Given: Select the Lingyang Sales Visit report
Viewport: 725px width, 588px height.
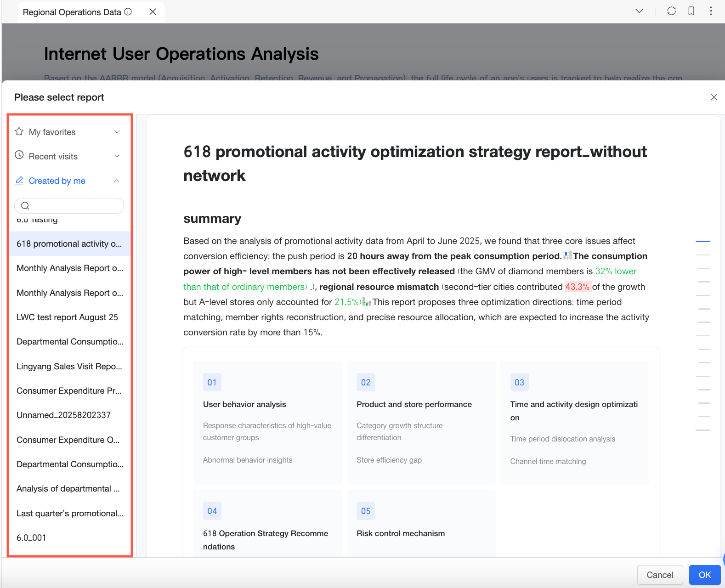Looking at the screenshot, I should point(70,366).
